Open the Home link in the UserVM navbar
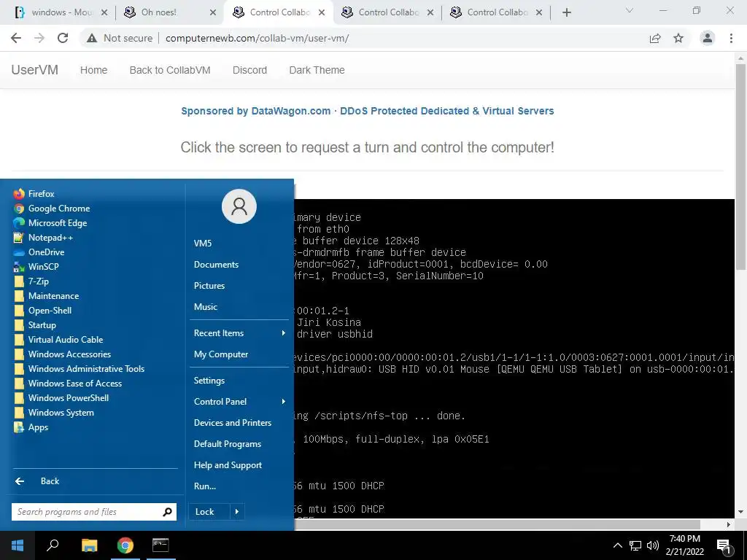747x560 pixels. click(94, 70)
